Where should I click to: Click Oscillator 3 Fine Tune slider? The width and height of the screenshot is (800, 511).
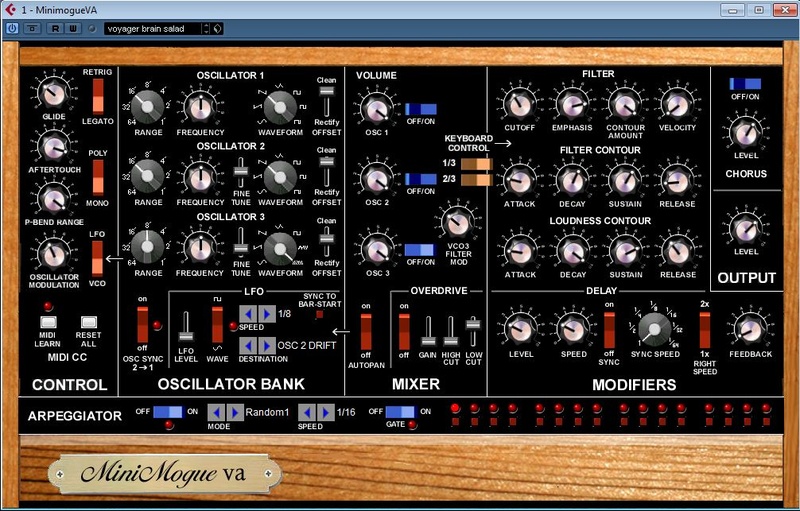pos(241,243)
